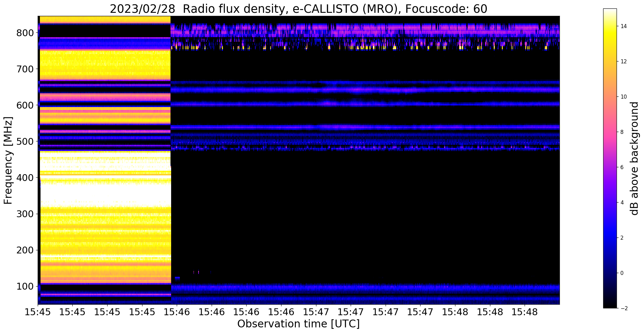
Task: Click the 'Frequency [MHz]' y-axis label
Action: (8, 160)
